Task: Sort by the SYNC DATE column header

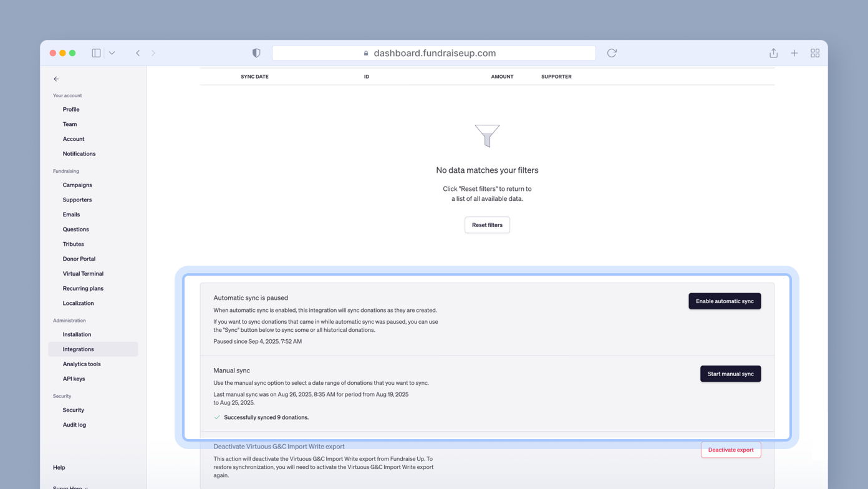Action: pyautogui.click(x=254, y=77)
